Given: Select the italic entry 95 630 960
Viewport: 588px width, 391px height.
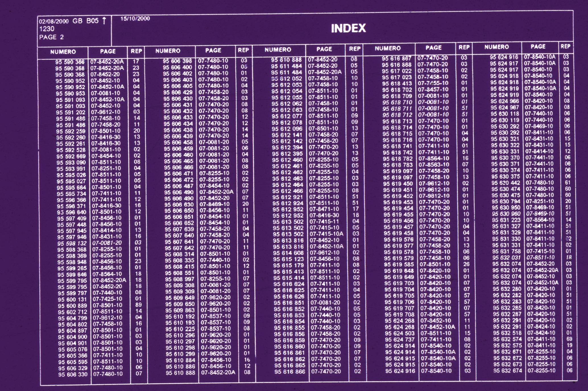Looking at the screenshot, I should click(506, 214).
